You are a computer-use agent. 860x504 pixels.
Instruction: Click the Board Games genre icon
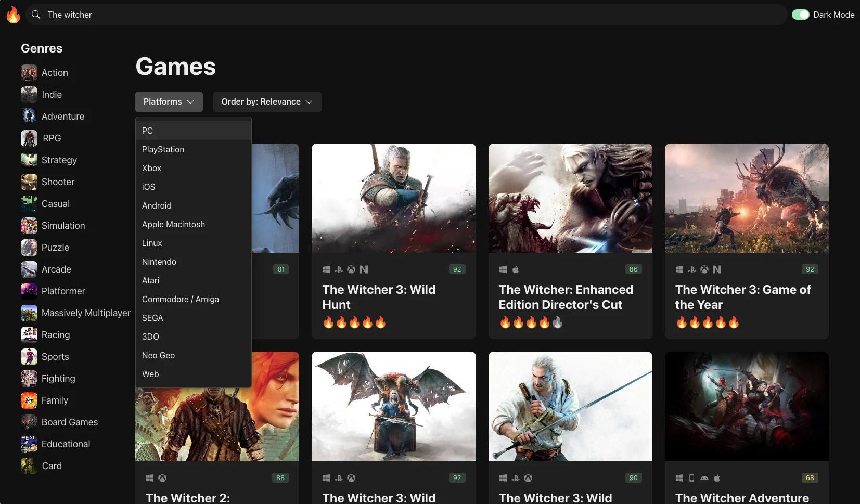(x=29, y=422)
